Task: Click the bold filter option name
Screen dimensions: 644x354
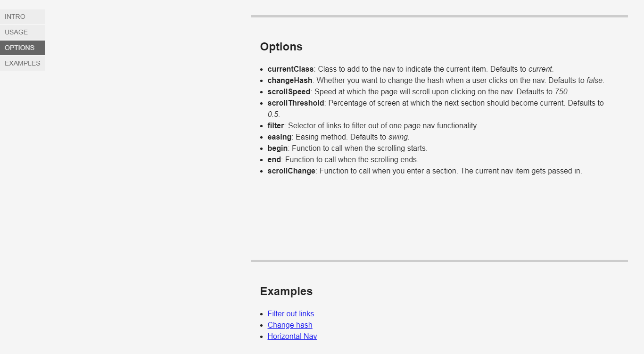Action: 276,125
